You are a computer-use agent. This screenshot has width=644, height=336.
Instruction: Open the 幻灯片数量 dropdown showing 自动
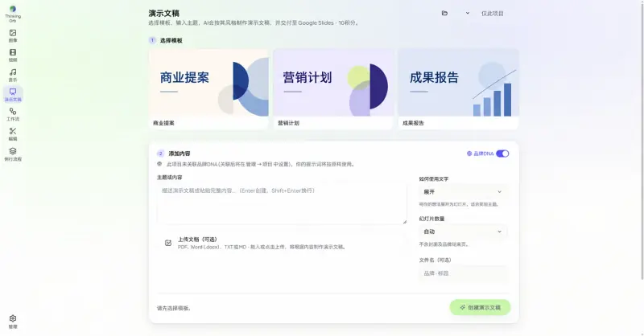463,232
